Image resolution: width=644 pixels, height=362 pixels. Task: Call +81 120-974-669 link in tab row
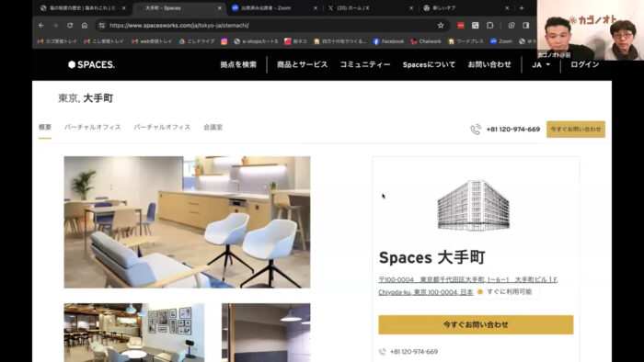(513, 130)
